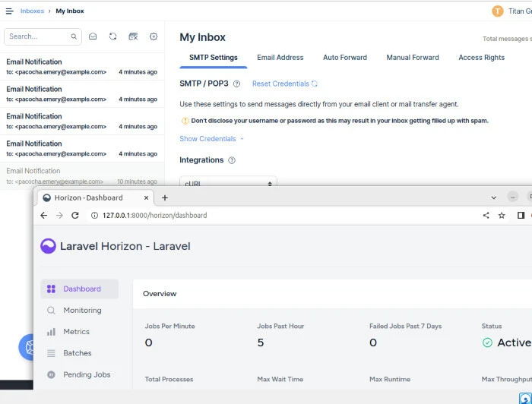
Task: Open a new browser tab
Action: click(165, 197)
